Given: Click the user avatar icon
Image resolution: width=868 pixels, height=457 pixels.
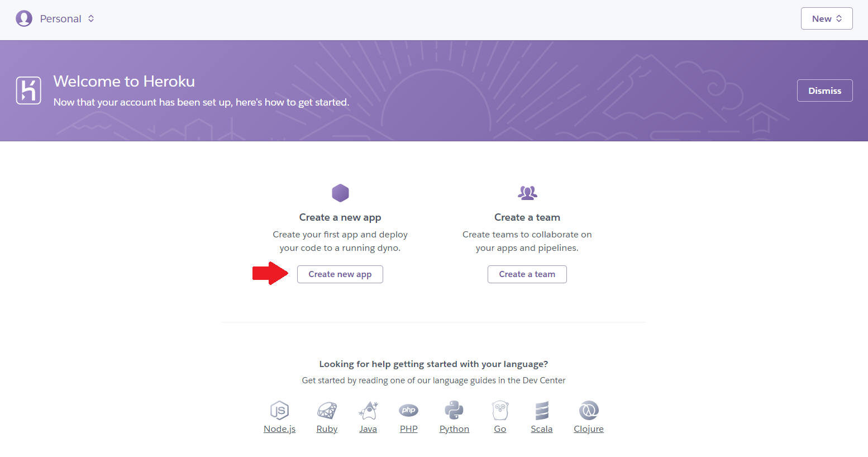Looking at the screenshot, I should pos(24,18).
